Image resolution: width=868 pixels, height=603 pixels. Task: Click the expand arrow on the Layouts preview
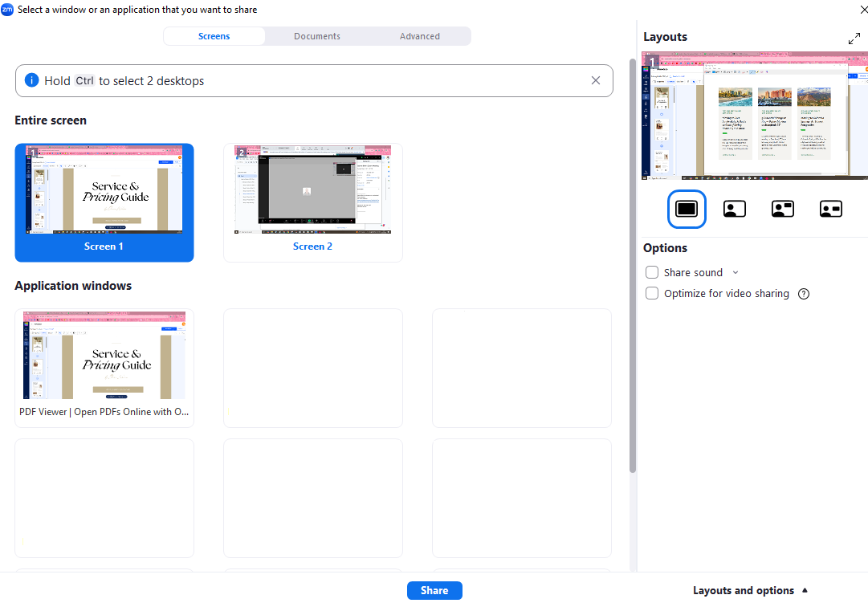pyautogui.click(x=854, y=39)
